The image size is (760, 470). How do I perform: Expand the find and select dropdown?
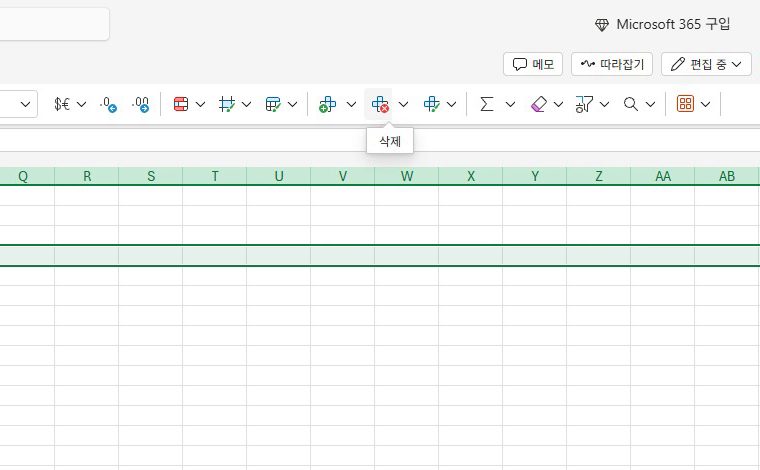pyautogui.click(x=650, y=104)
